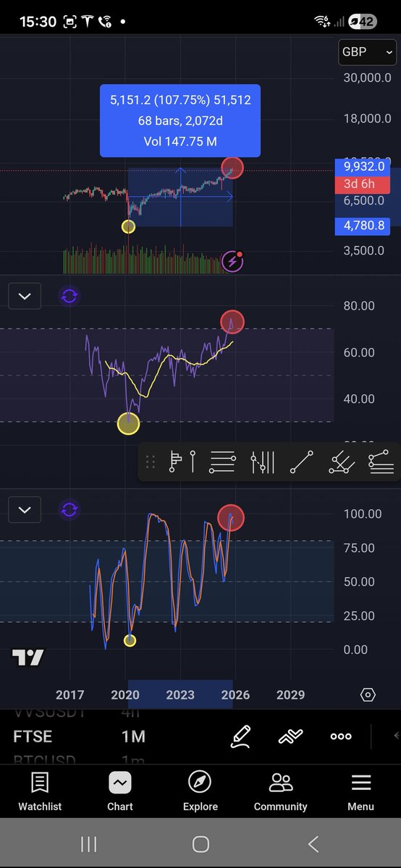Tap the current price label 9,932.0
The width and height of the screenshot is (401, 868).
[x=363, y=167]
